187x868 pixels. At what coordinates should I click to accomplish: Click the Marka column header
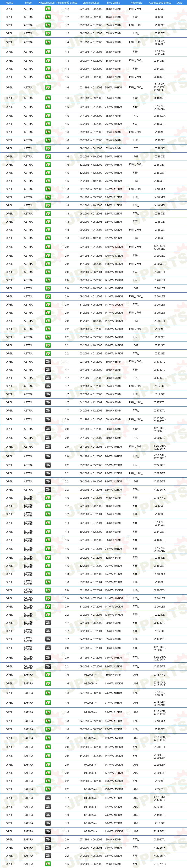(9, 2)
